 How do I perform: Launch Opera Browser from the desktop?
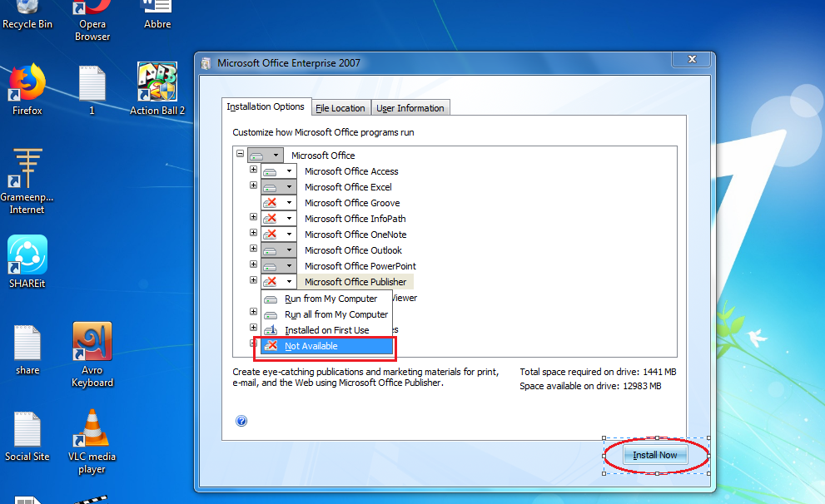pyautogui.click(x=92, y=21)
